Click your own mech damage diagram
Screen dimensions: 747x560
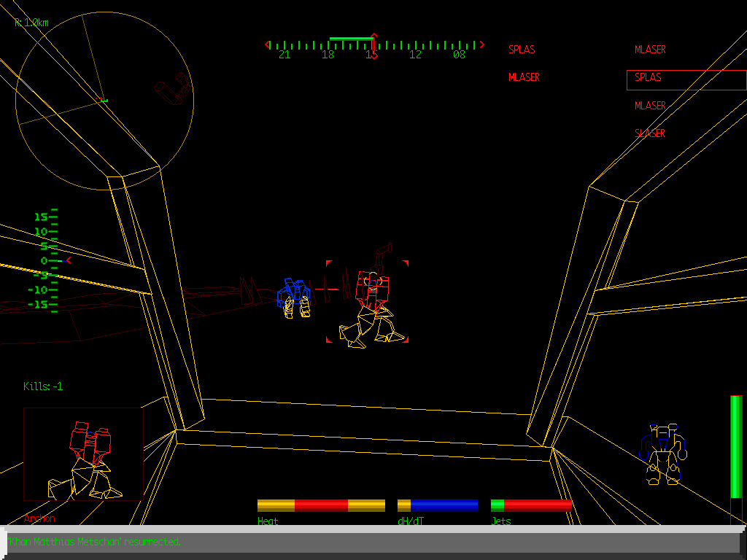[663, 454]
